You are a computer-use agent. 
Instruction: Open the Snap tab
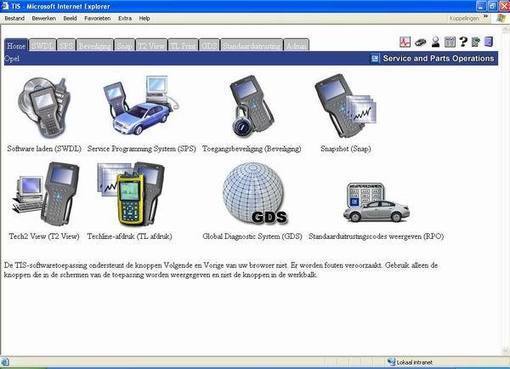coord(124,45)
